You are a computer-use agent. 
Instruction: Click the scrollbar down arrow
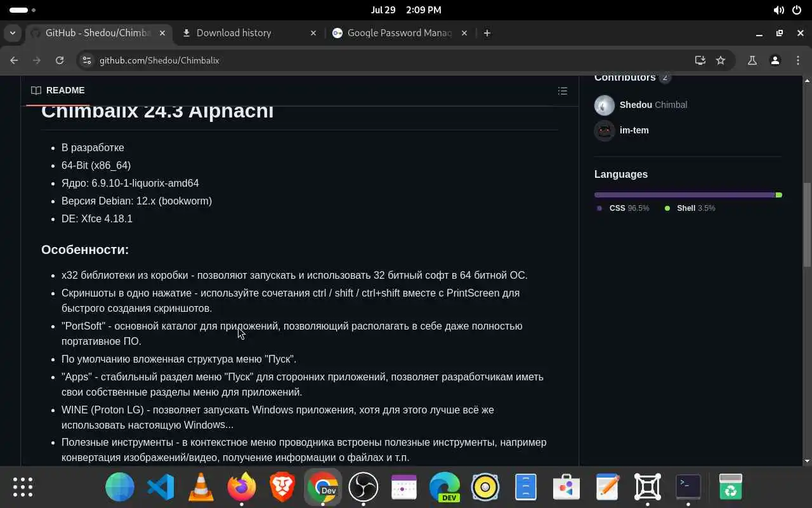coord(807,461)
